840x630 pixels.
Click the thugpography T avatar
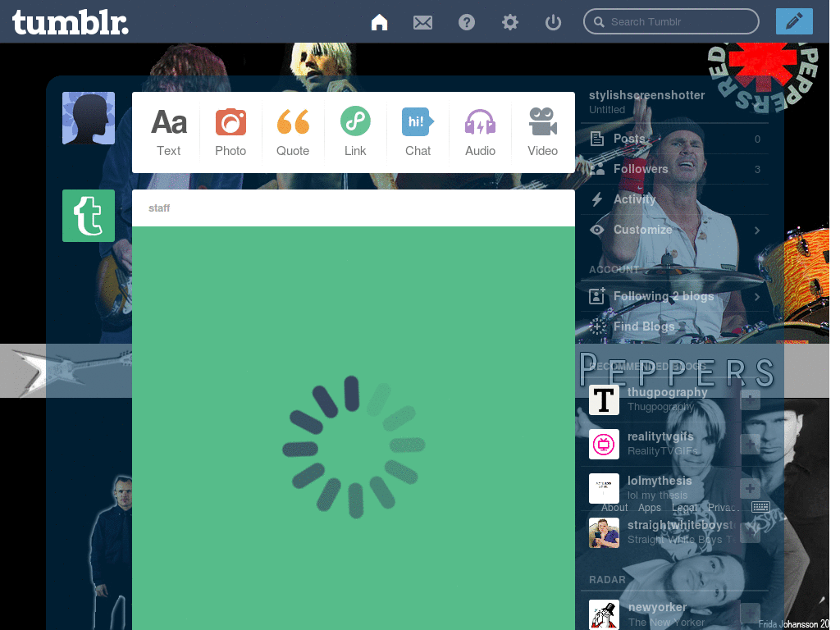(604, 399)
